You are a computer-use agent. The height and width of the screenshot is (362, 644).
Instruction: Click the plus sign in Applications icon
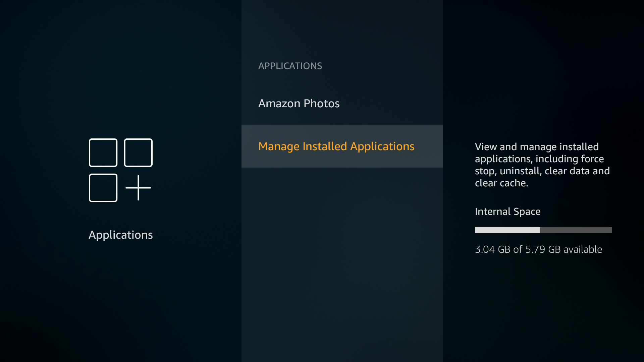coord(138,188)
